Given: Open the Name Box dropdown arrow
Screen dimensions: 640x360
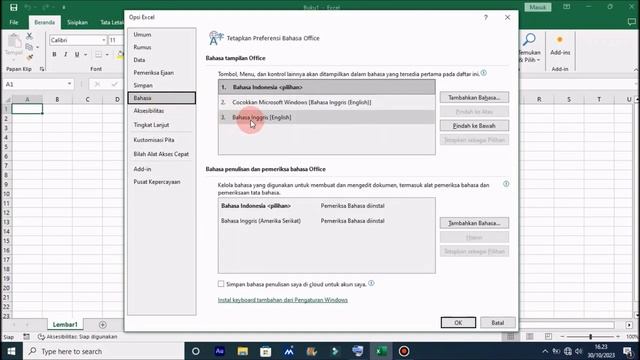Looking at the screenshot, I should click(69, 84).
